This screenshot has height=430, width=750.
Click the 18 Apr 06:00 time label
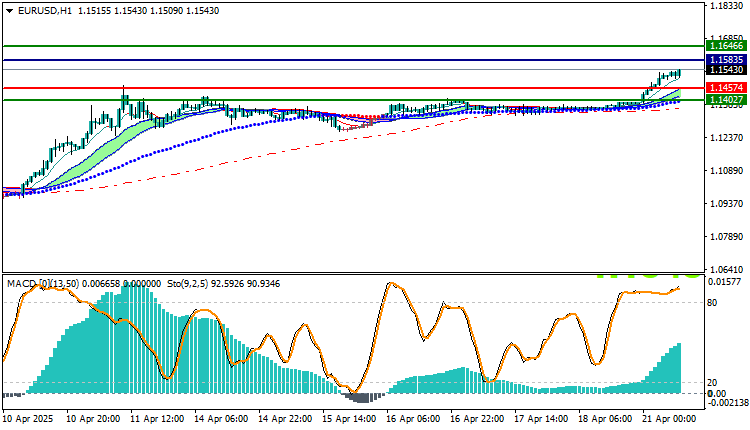click(605, 419)
